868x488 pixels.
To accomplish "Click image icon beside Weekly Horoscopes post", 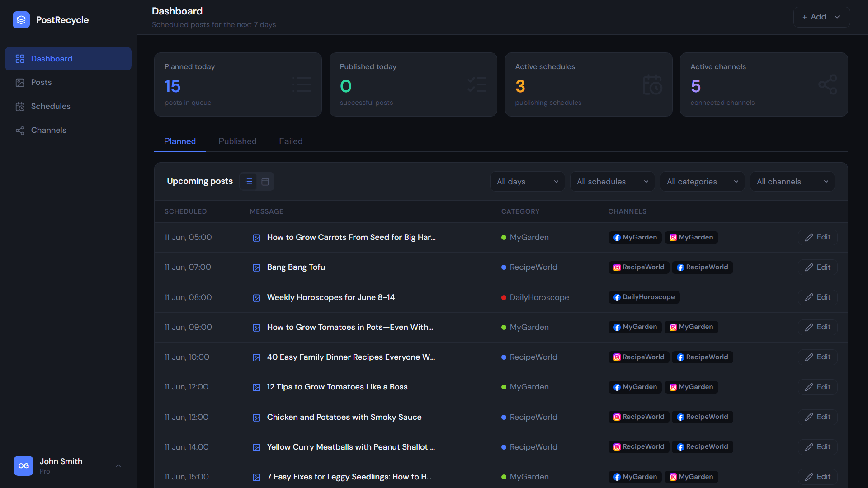I will [256, 298].
